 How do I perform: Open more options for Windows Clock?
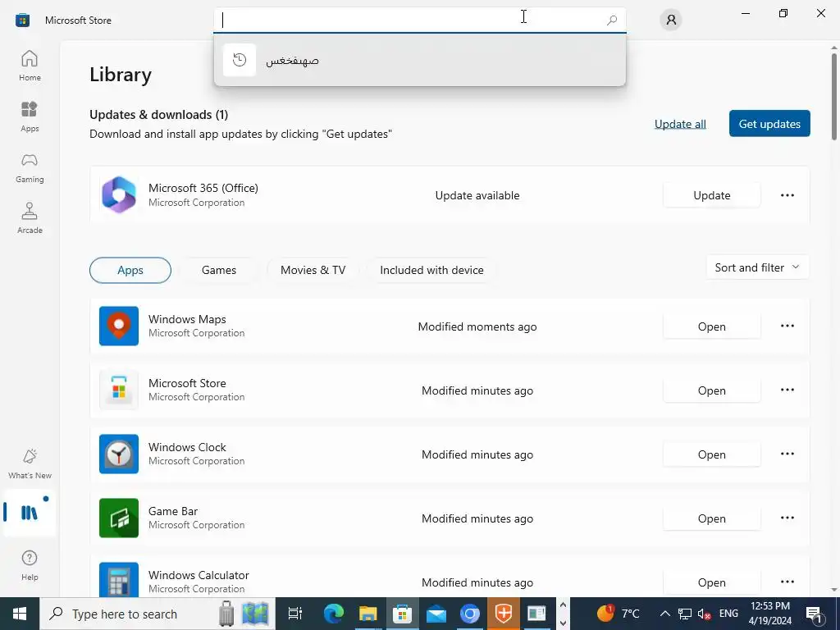click(787, 454)
